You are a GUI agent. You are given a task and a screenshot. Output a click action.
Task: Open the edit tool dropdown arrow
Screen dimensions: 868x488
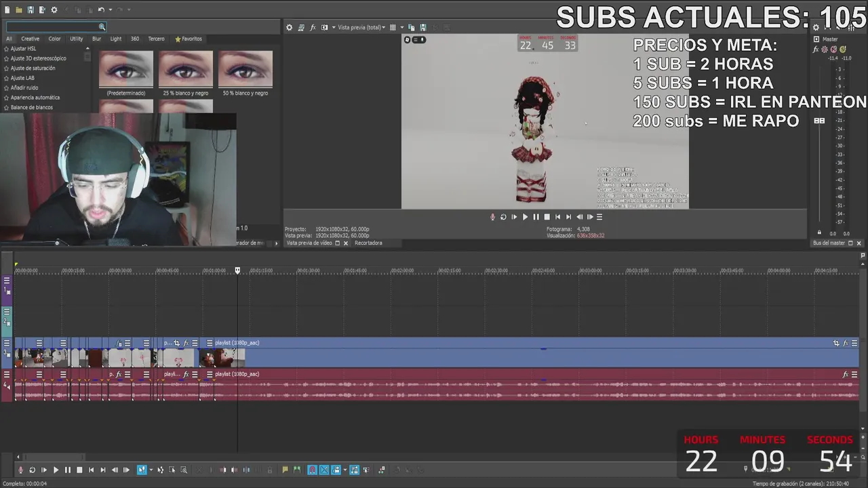click(151, 470)
